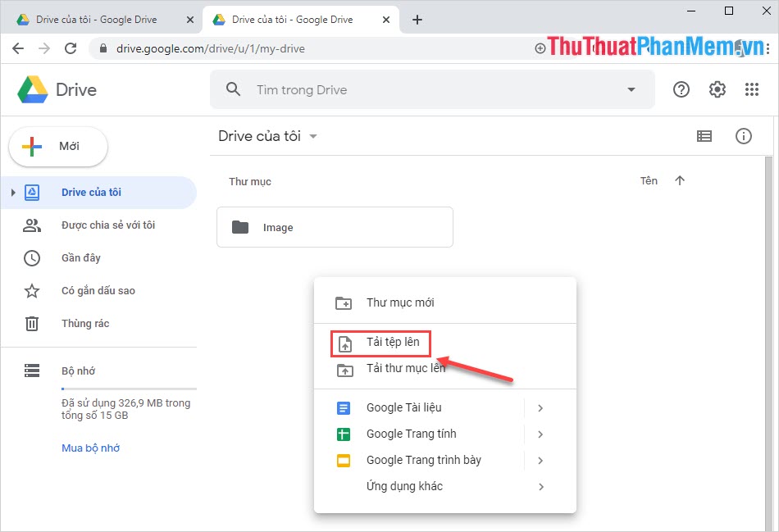Expand the search options dropdown arrow
The width and height of the screenshot is (779, 532).
[x=631, y=89]
